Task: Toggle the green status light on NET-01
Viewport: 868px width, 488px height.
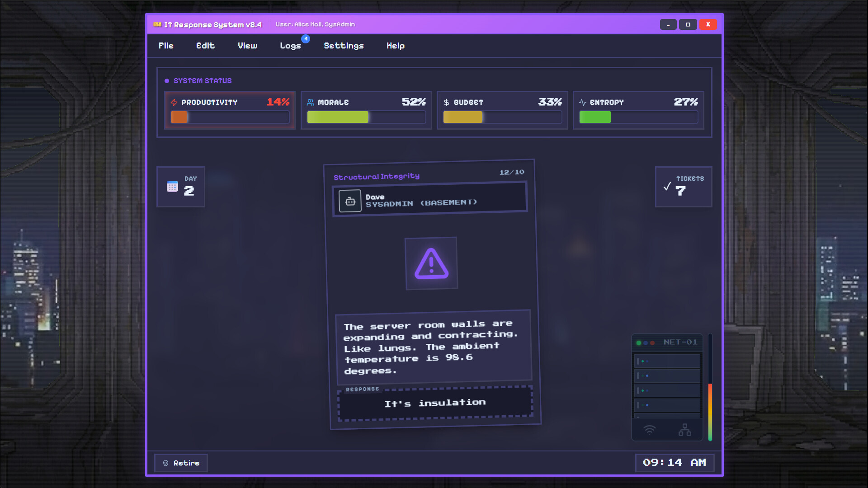Action: pyautogui.click(x=639, y=343)
